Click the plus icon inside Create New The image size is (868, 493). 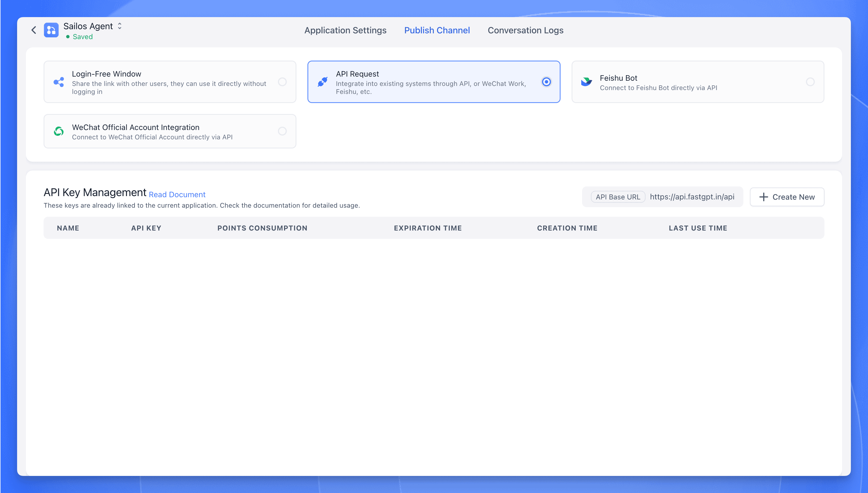tap(763, 197)
